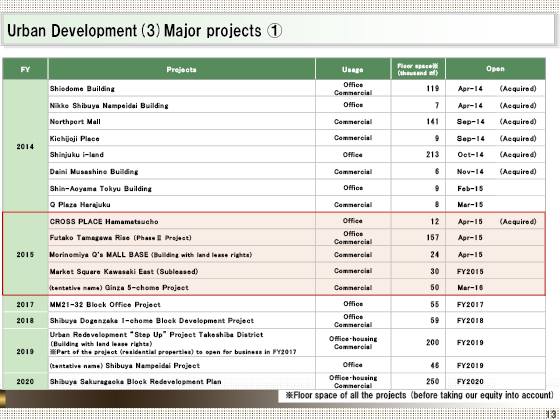Screen dimensions: 560x420
Task: Select "(tentative name) Shibuya Nampeidai Project"
Action: pyautogui.click(x=125, y=366)
